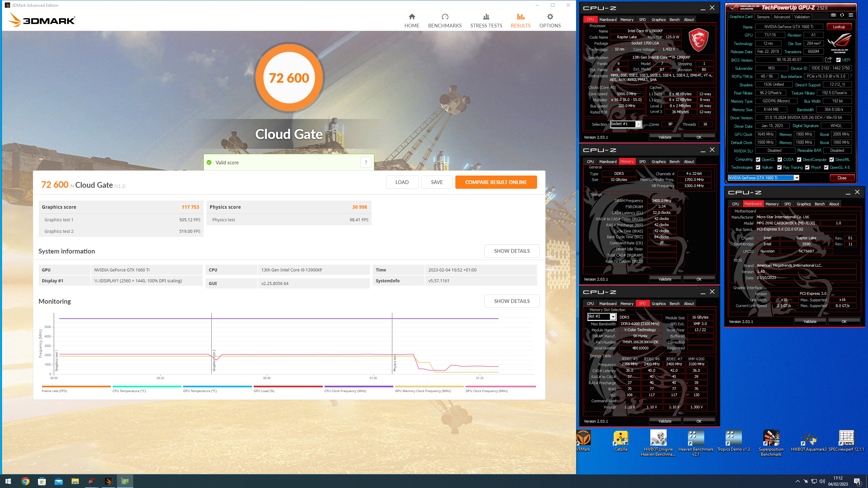Screen dimensions: 868x488
Task: Click Bus Interface question mark in GPU-Z
Action: (851, 76)
